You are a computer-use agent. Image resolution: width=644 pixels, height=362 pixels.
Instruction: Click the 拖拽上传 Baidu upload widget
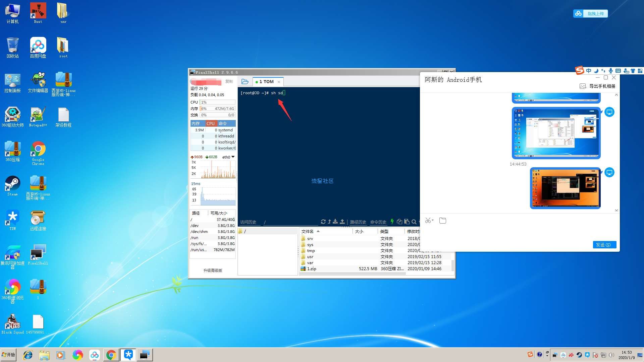(x=591, y=13)
